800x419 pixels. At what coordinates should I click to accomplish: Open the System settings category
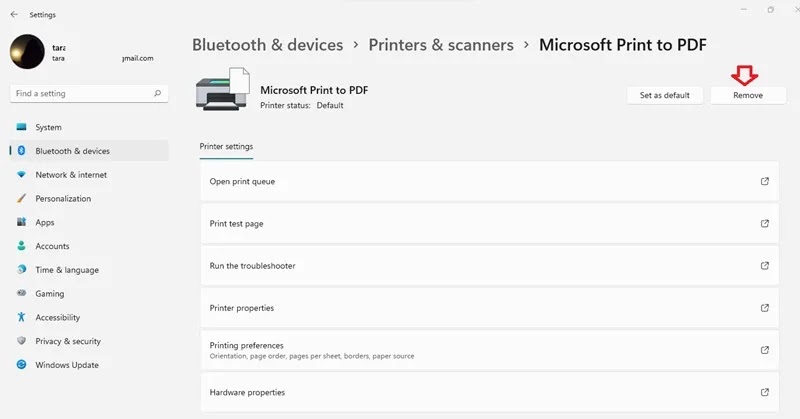(89, 127)
